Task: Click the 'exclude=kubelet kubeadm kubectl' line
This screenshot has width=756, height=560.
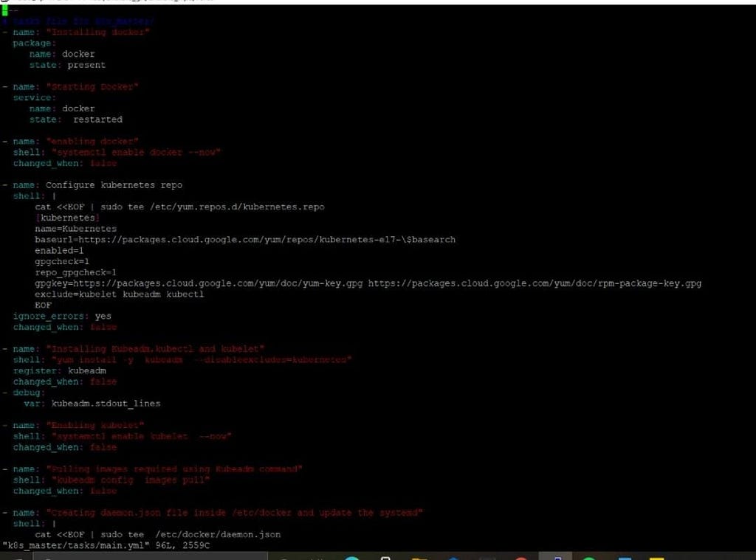Action: point(119,294)
